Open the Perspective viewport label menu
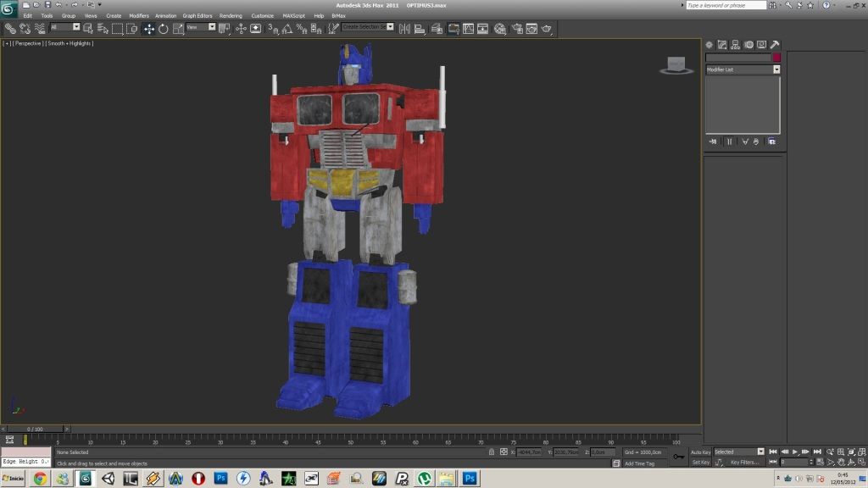The height and width of the screenshot is (488, 868). point(28,43)
